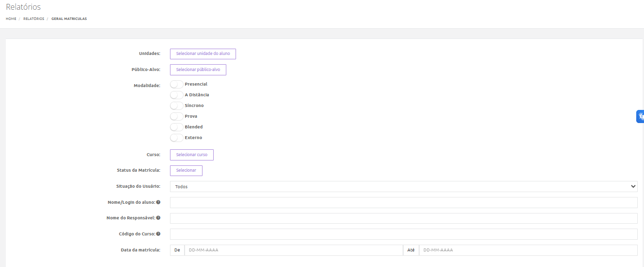Enable the Prova modality switch

click(x=177, y=117)
